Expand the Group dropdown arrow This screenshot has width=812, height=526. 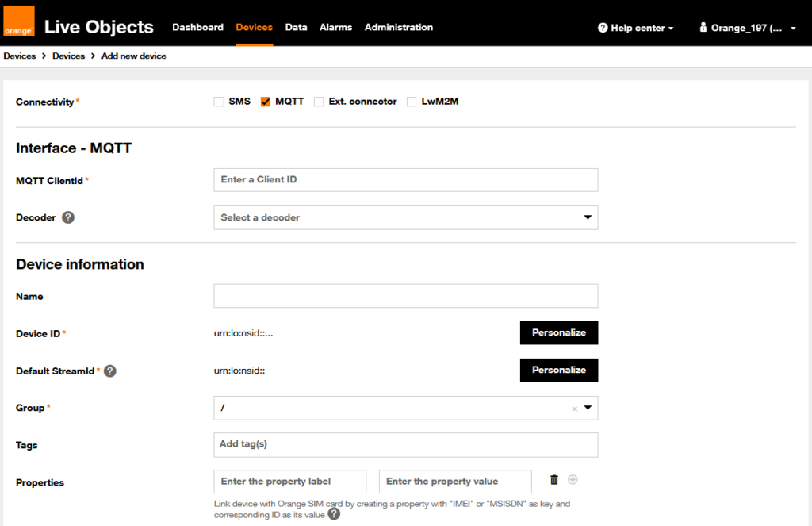click(x=588, y=408)
